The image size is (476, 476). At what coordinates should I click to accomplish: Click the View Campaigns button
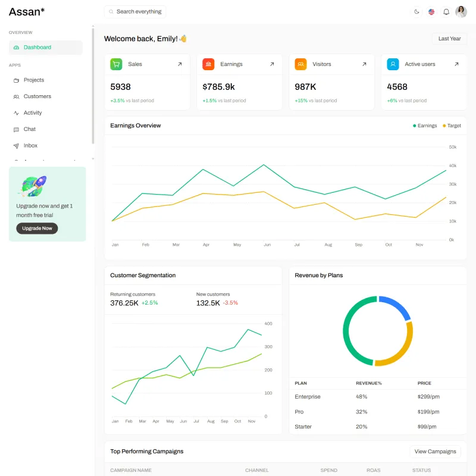435,452
